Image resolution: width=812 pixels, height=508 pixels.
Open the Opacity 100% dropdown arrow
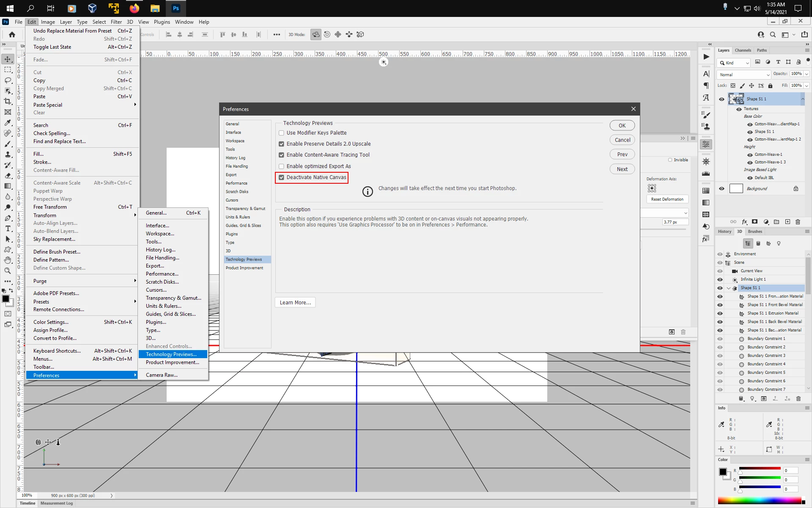pyautogui.click(x=807, y=74)
